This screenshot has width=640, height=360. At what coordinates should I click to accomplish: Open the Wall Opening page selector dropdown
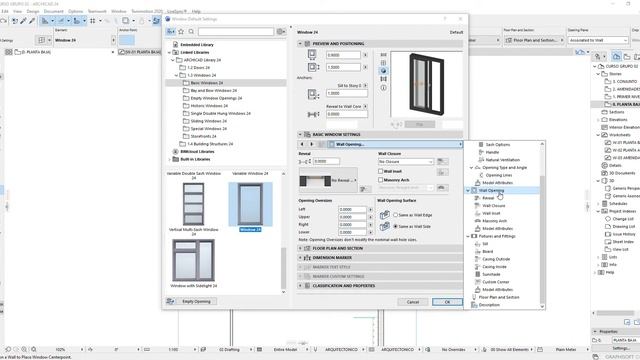(x=395, y=144)
